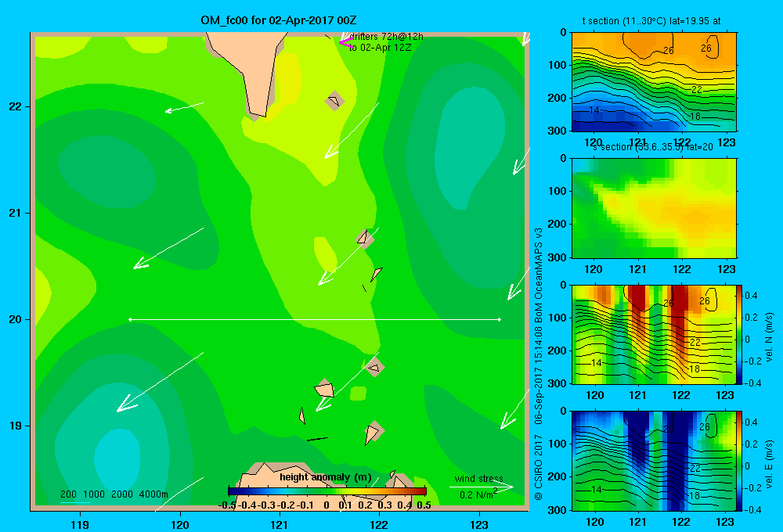This screenshot has height=532, width=783.
Task: Click the height anomaly color scale bar
Action: (327, 491)
